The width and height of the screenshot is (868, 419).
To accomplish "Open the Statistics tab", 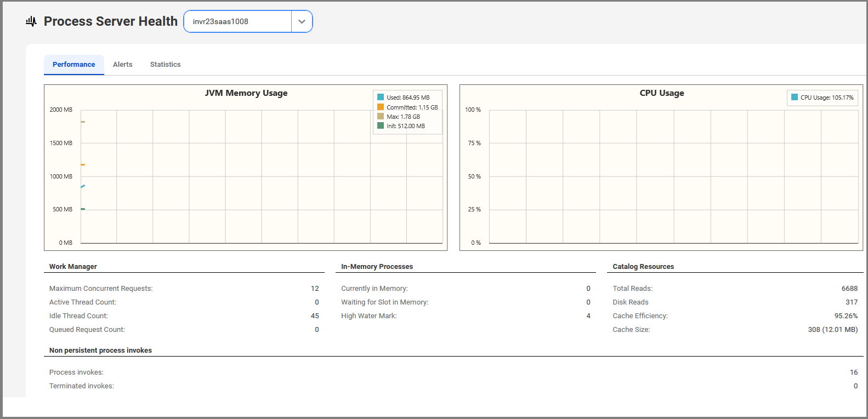I will coord(166,65).
